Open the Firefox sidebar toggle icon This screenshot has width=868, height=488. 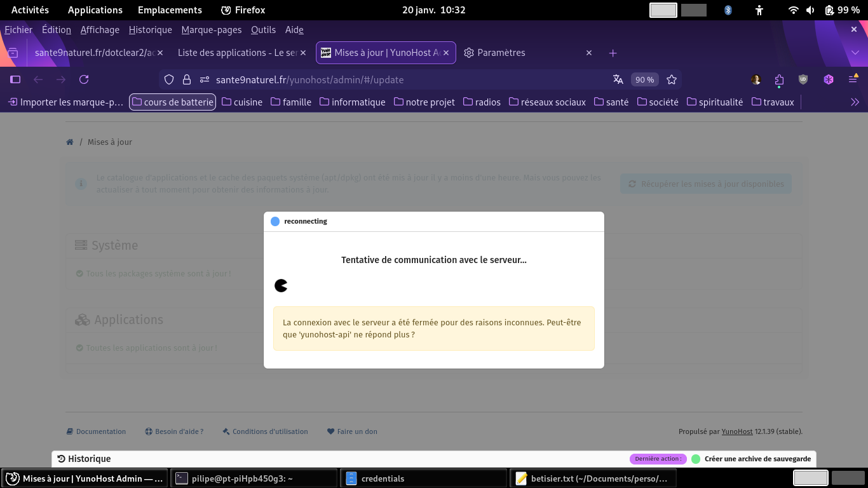tap(15, 79)
